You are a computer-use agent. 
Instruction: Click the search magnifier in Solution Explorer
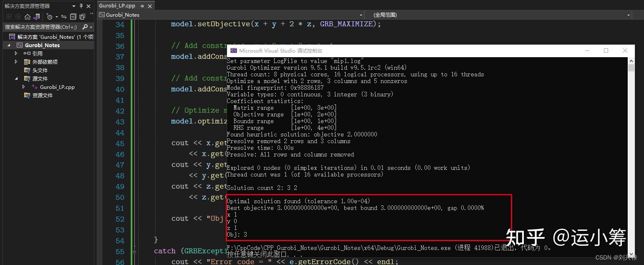(84, 27)
